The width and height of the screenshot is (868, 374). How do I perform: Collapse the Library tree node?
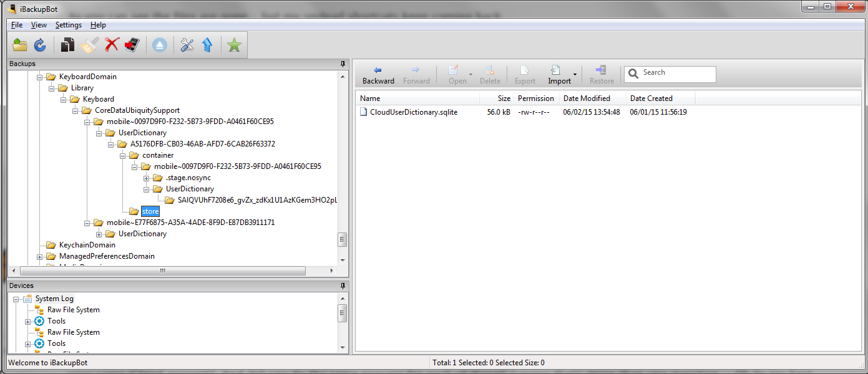[x=52, y=88]
